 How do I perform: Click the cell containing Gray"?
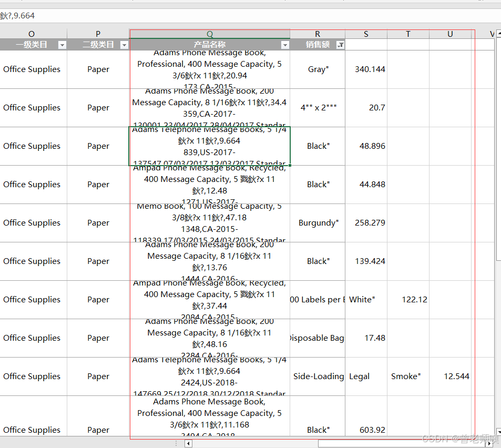pos(318,69)
